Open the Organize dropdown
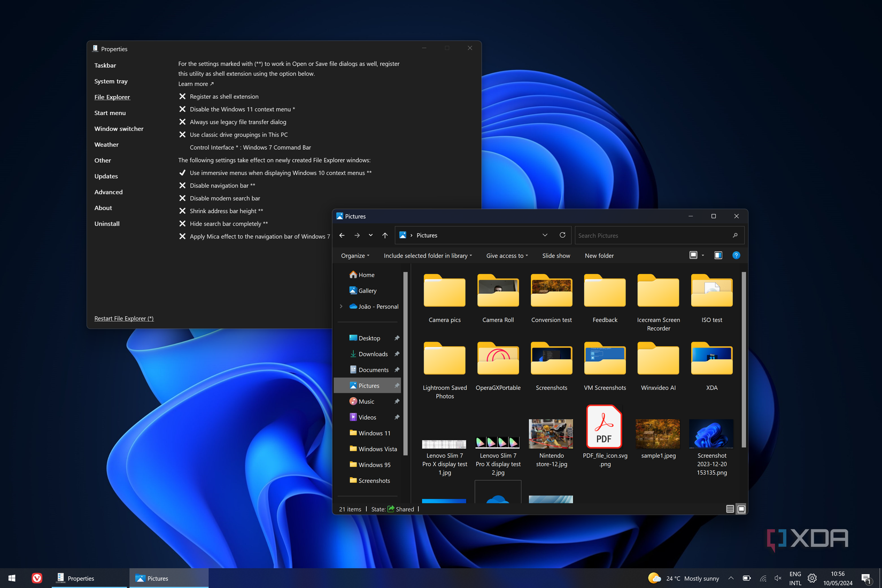This screenshot has height=588, width=882. click(x=354, y=256)
